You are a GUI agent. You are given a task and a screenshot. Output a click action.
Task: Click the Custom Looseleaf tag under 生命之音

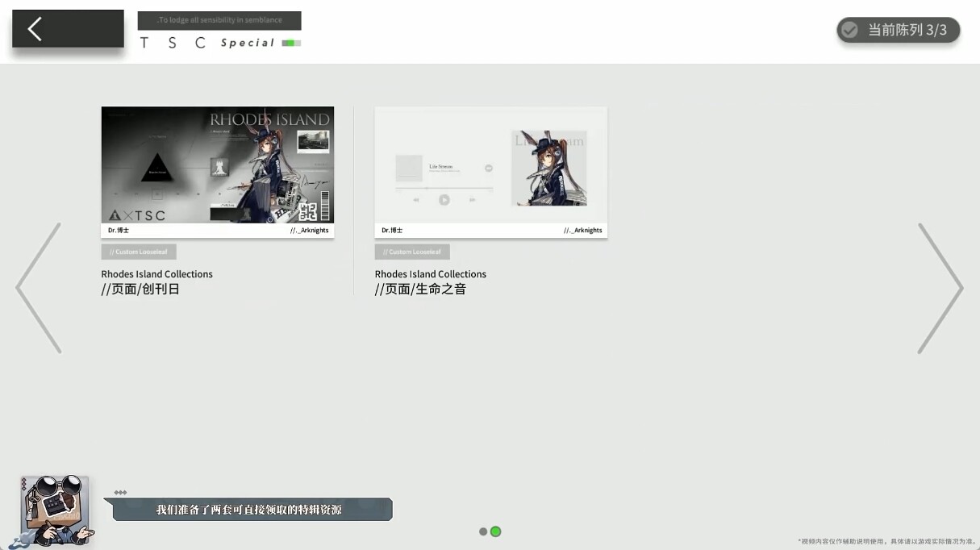pyautogui.click(x=412, y=252)
